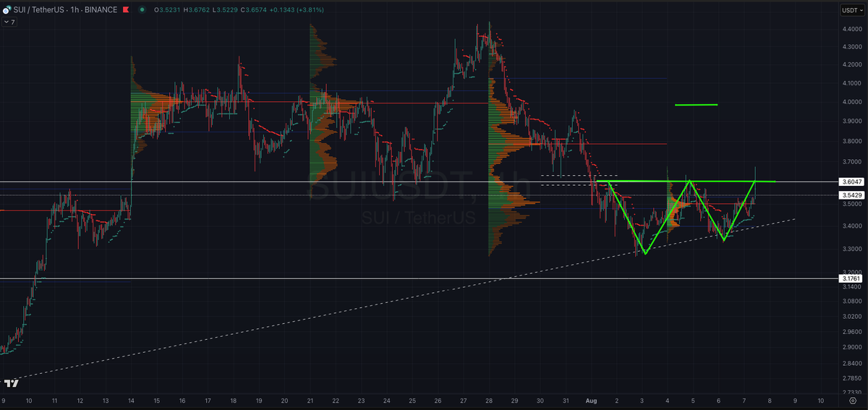The image size is (868, 410).
Task: Click date 21 on the time axis
Action: coord(310,400)
